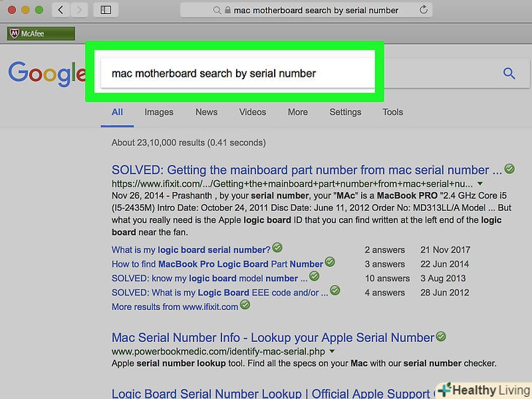
Task: Click the About 23,10,000 results text
Action: coord(189,142)
